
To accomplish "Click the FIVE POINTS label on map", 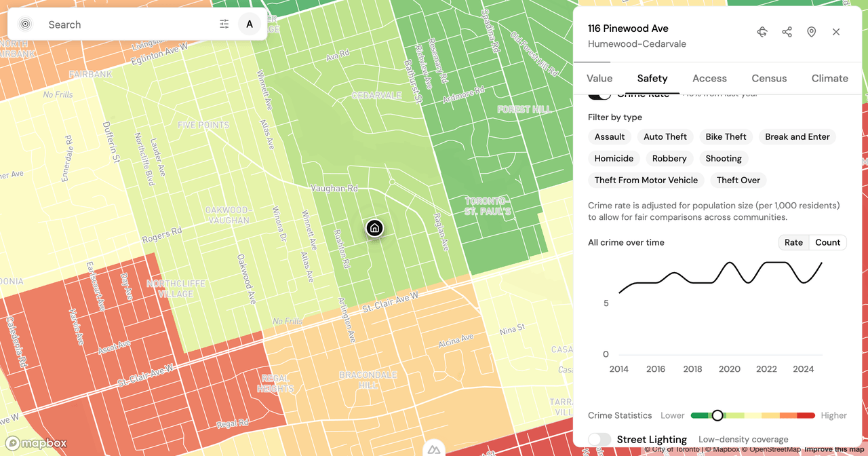I will pyautogui.click(x=203, y=126).
